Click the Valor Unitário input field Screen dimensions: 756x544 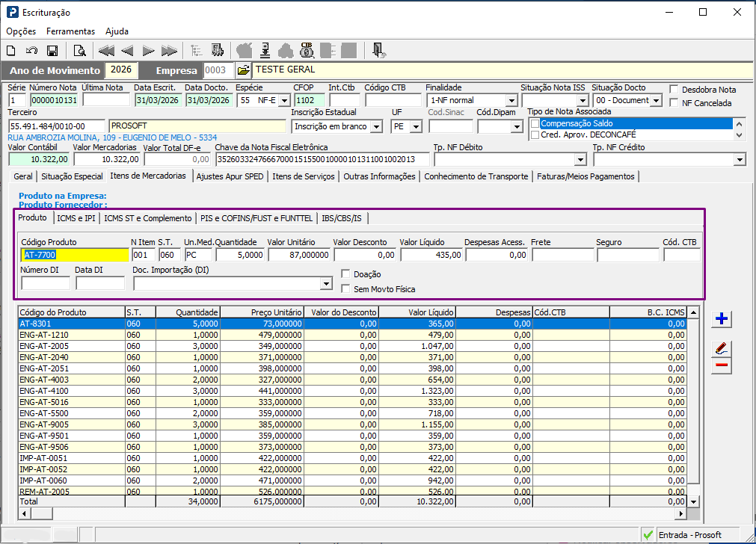[299, 255]
